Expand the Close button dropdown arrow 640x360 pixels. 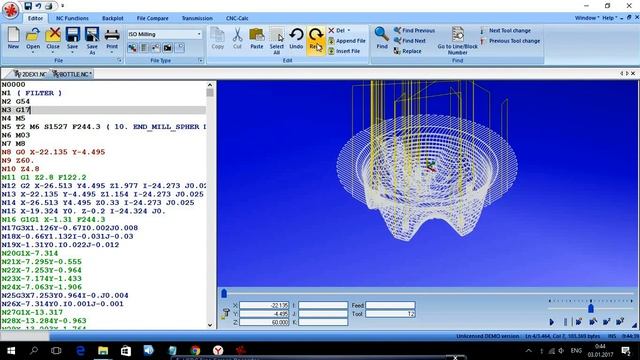click(53, 52)
